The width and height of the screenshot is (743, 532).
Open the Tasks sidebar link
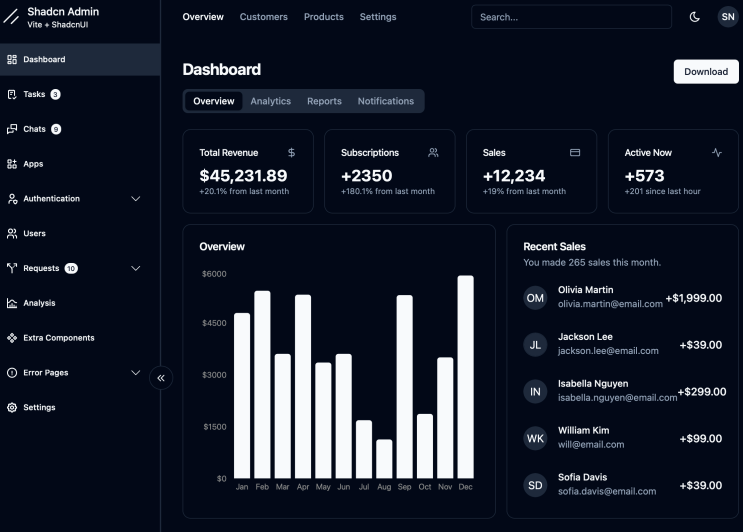click(80, 94)
